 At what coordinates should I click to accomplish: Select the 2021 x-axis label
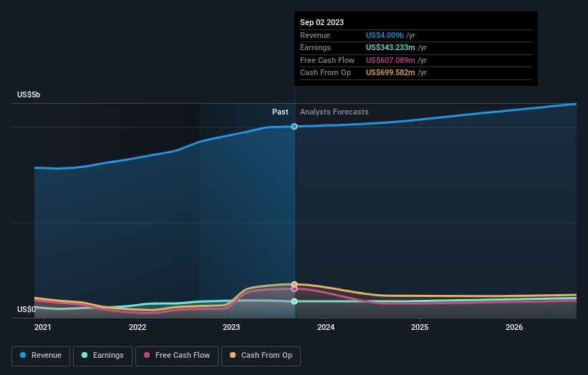(x=43, y=327)
